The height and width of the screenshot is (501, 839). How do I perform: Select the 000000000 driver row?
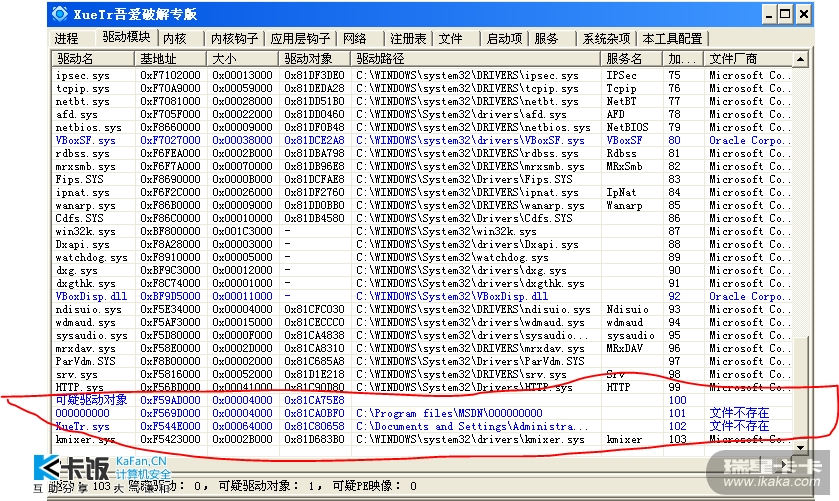coord(422,413)
